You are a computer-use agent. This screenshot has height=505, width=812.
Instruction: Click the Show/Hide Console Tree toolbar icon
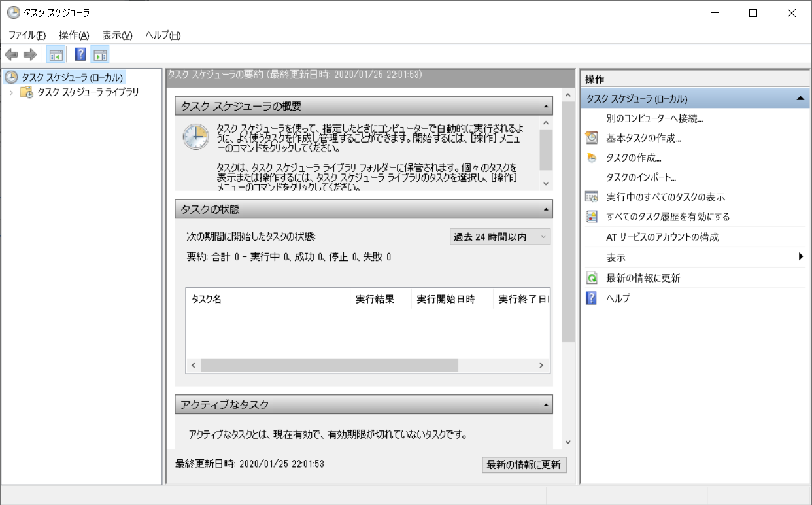point(57,55)
